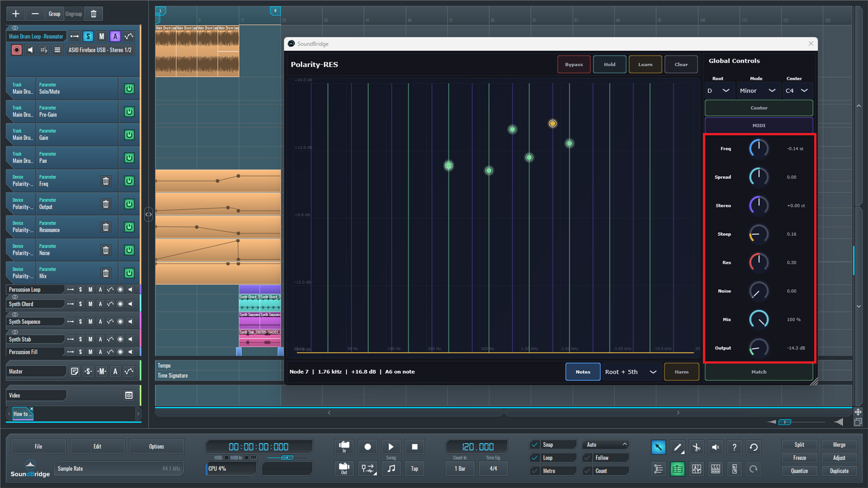This screenshot has height=488, width=868.
Task: Click the Hold button
Action: [609, 65]
